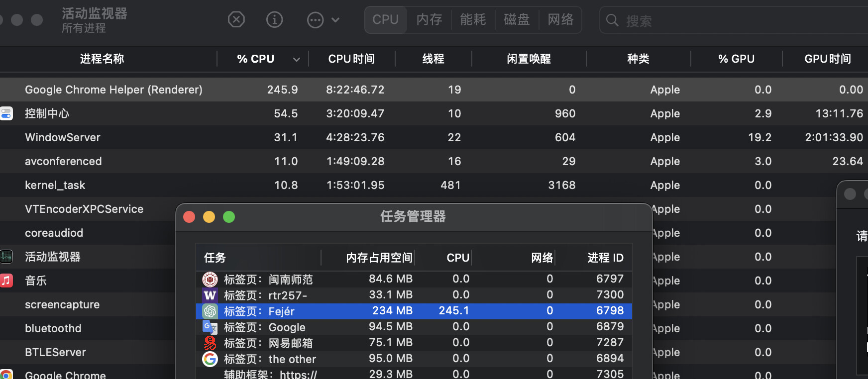Sort by 进程名称 column header
The image size is (868, 379).
102,59
